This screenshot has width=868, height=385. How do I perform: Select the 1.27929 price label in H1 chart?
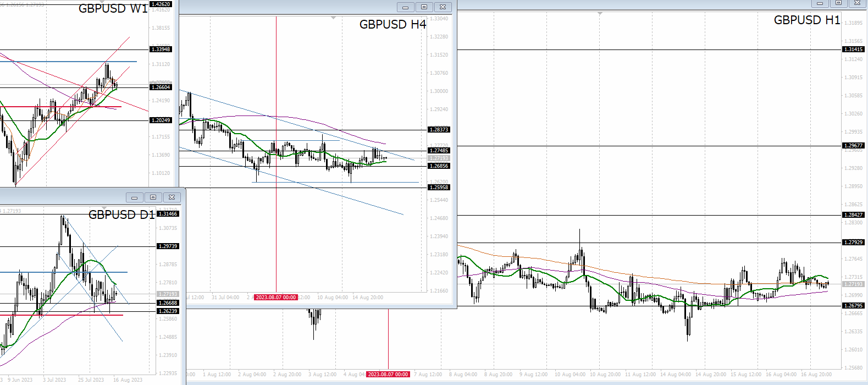(x=854, y=243)
